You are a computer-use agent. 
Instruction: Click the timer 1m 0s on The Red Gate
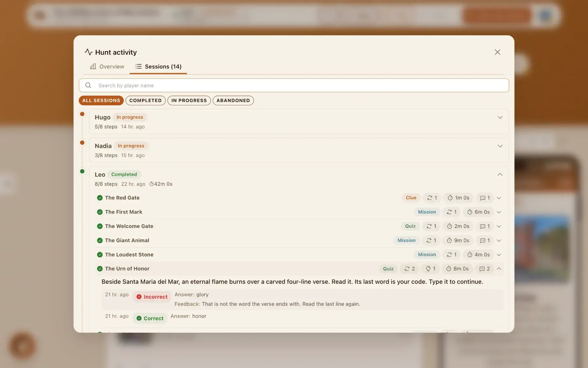[x=459, y=198]
